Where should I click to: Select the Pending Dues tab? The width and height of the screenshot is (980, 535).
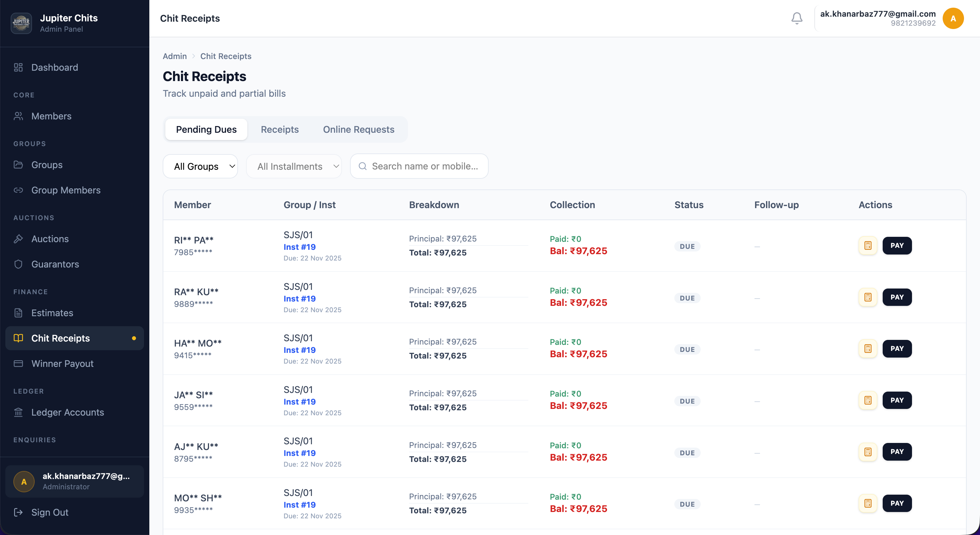[x=206, y=129]
